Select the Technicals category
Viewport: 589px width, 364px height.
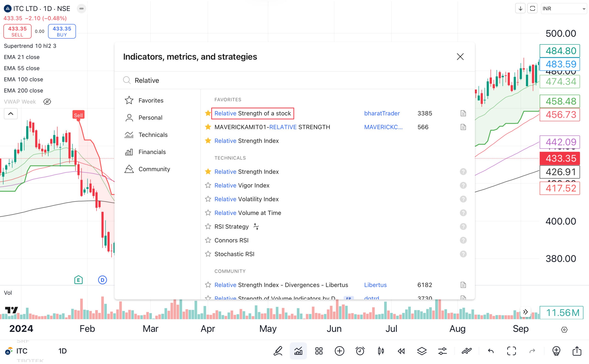[x=153, y=135]
